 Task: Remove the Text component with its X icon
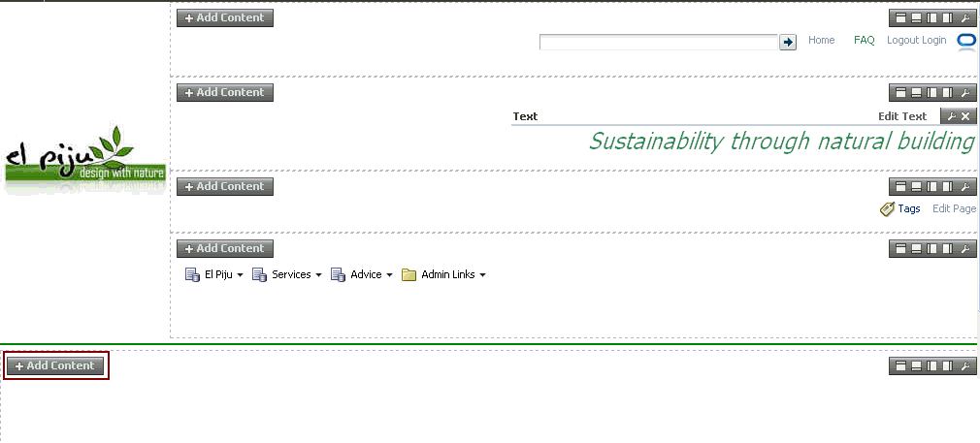[965, 116]
